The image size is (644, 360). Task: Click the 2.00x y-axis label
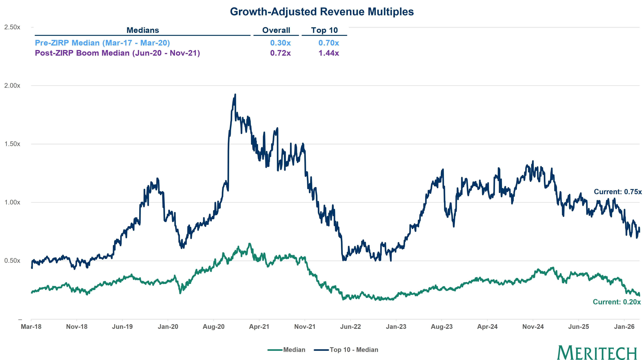click(12, 85)
